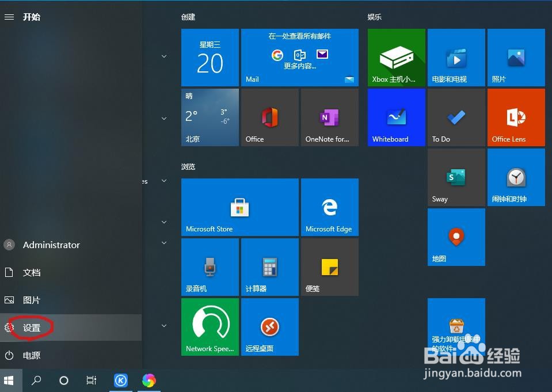
Task: Open 远程桌面 remote desktop tile
Action: [x=269, y=327]
